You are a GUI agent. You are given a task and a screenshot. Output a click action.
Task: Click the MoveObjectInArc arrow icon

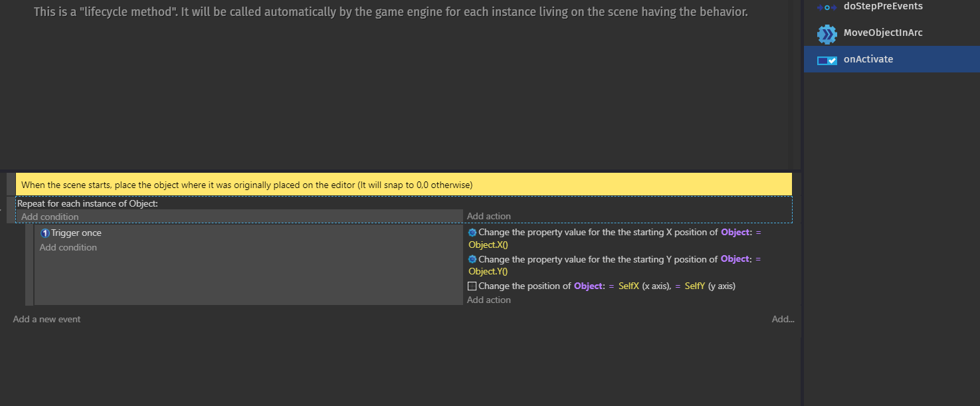click(x=827, y=34)
